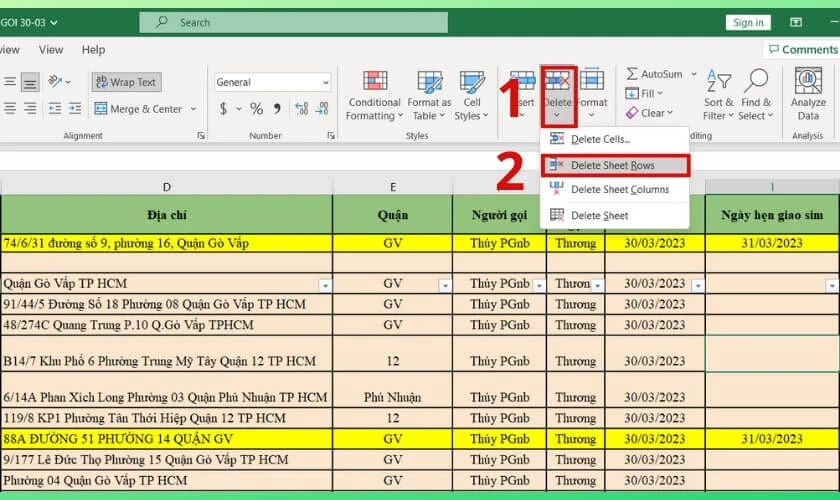Image resolution: width=840 pixels, height=500 pixels.
Task: Click into the Search box
Action: click(294, 23)
